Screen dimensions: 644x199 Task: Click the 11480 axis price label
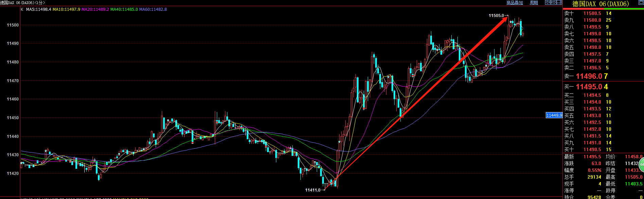13,62
